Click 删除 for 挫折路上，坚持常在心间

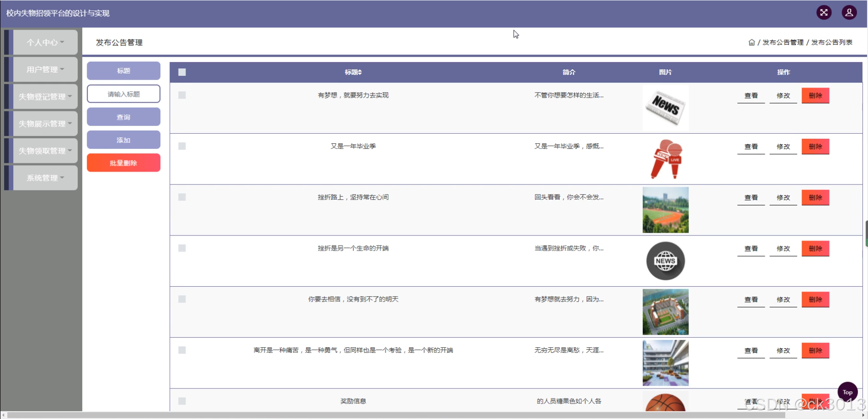pos(815,198)
